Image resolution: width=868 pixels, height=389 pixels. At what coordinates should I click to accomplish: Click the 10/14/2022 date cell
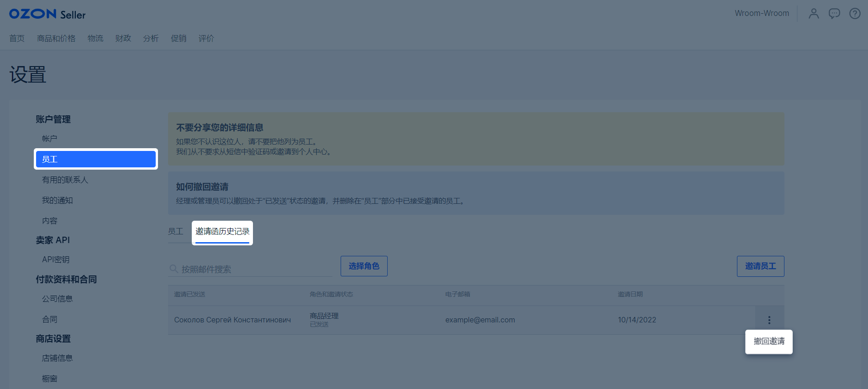coord(637,320)
